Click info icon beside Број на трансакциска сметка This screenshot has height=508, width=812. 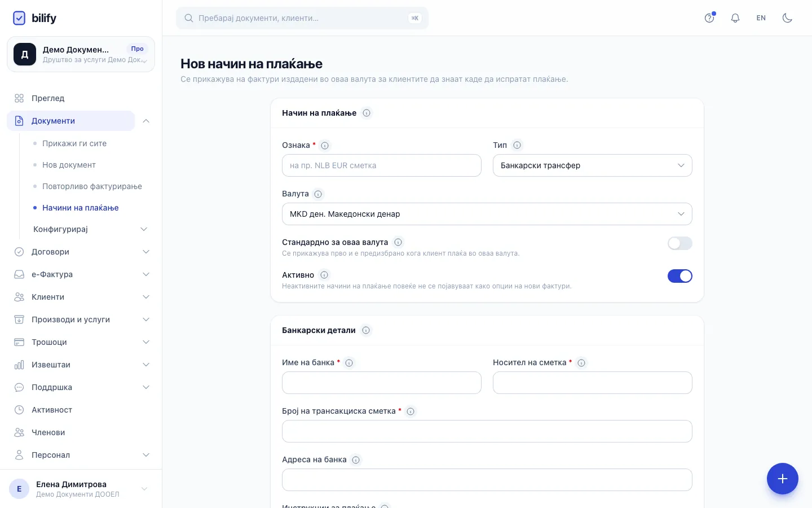411,411
